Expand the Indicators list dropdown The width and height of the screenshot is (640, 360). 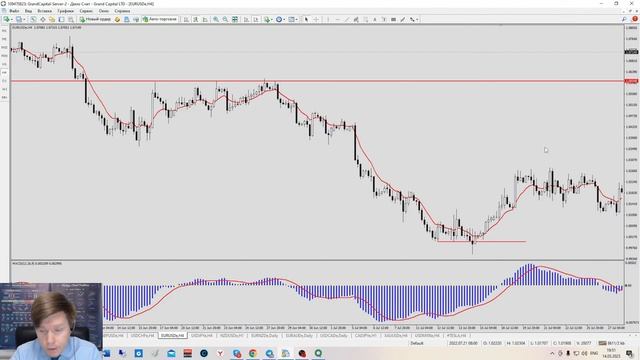[272, 19]
